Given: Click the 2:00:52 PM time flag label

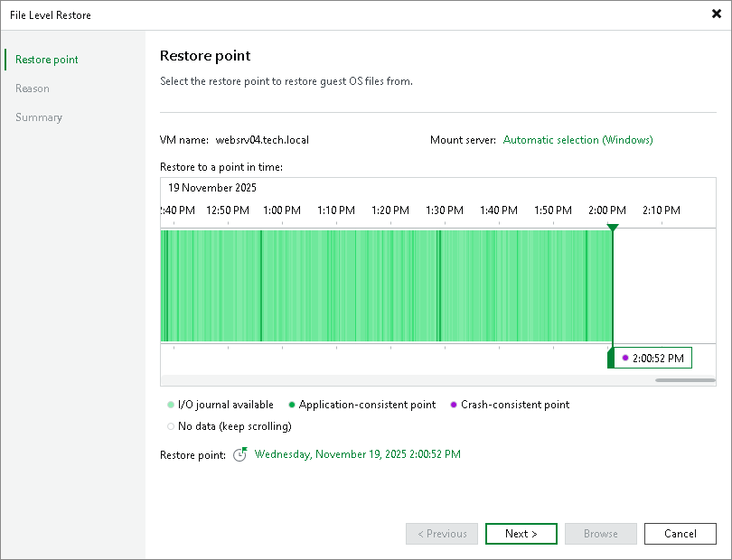Looking at the screenshot, I should (657, 358).
